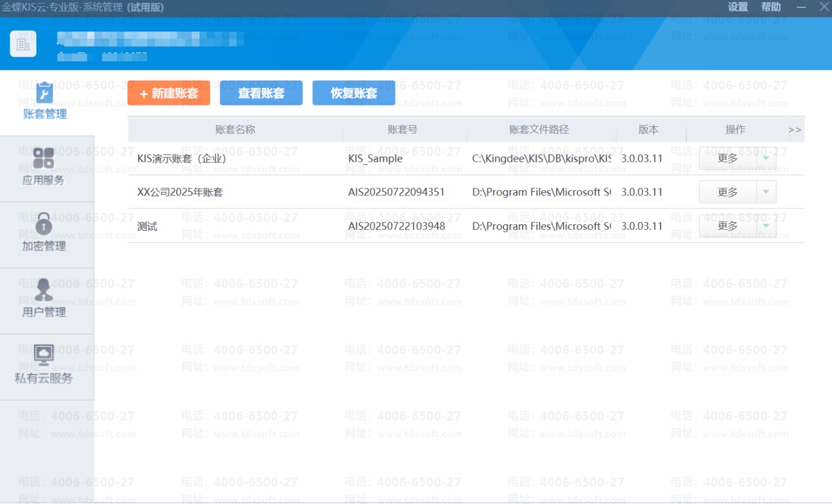Open the 私有云服务 cloud monitor icon
This screenshot has height=504, width=832.
[43, 355]
